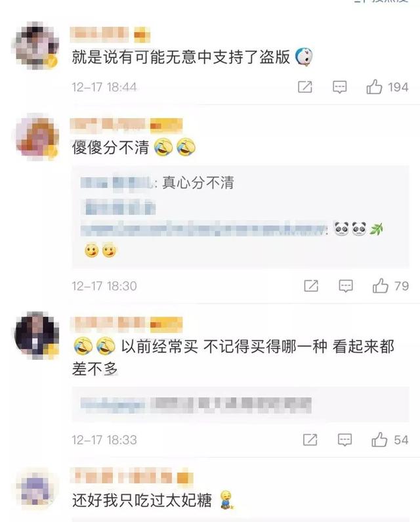Open the first commenter's avatar
Screen dimensions: 420x522
(x=37, y=45)
